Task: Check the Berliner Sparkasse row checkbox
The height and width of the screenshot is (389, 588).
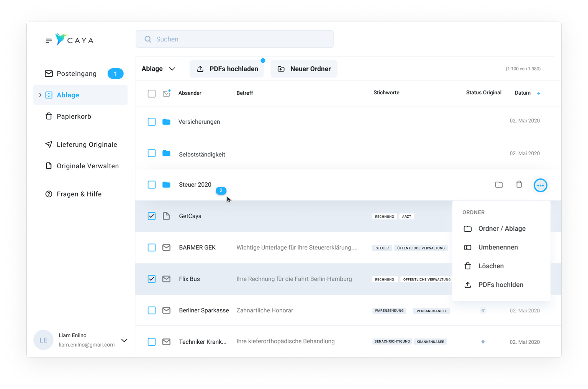Action: (x=152, y=310)
